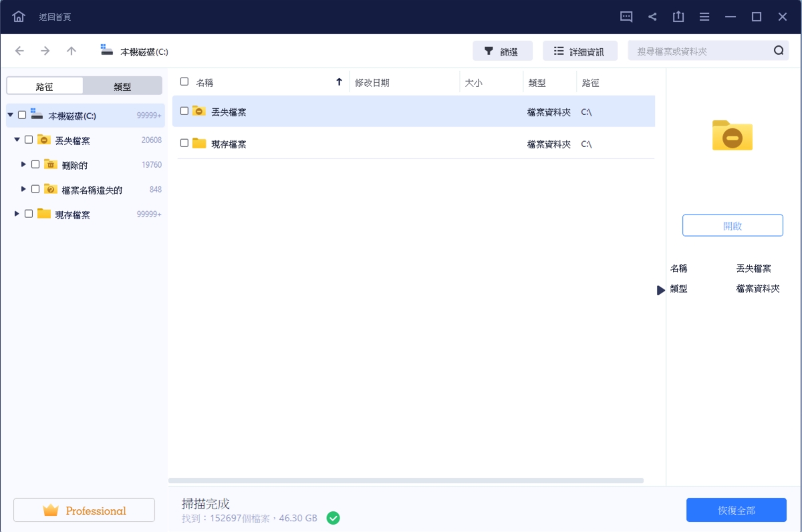Collapse the 本機磁碟(C:) tree node
Screen dimensions: 802x532
[x=10, y=115]
